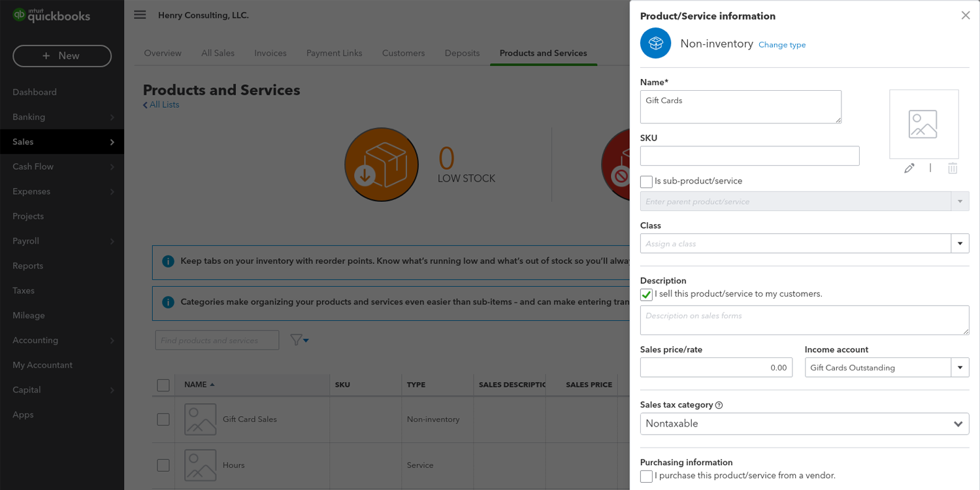This screenshot has height=490, width=980.
Task: Click the blue non-inventory box icon
Action: pos(655,44)
